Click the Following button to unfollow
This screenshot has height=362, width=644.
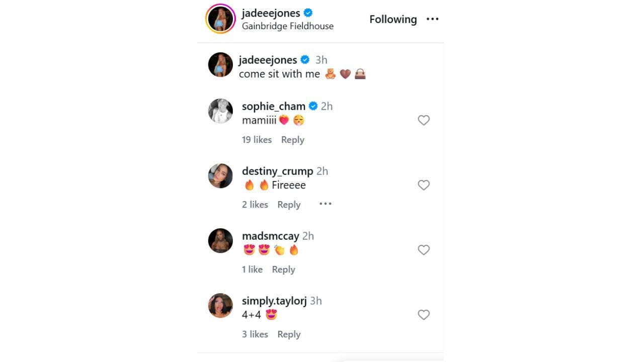[x=393, y=19]
